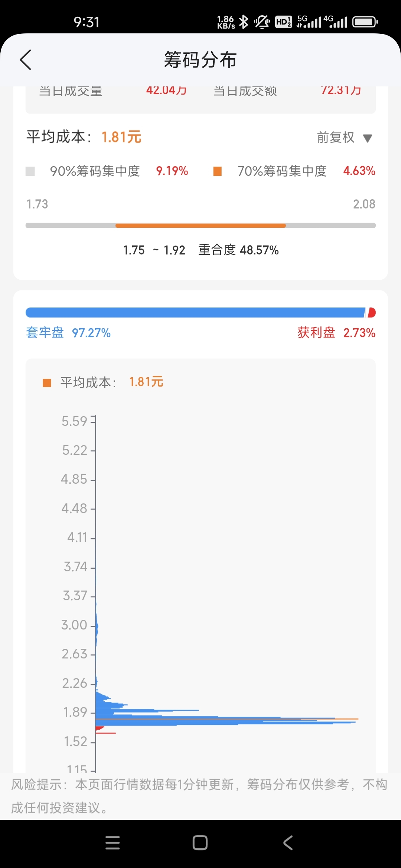The width and height of the screenshot is (401, 868).
Task: Open the 前复权 dropdown arrow
Action: coord(368,138)
